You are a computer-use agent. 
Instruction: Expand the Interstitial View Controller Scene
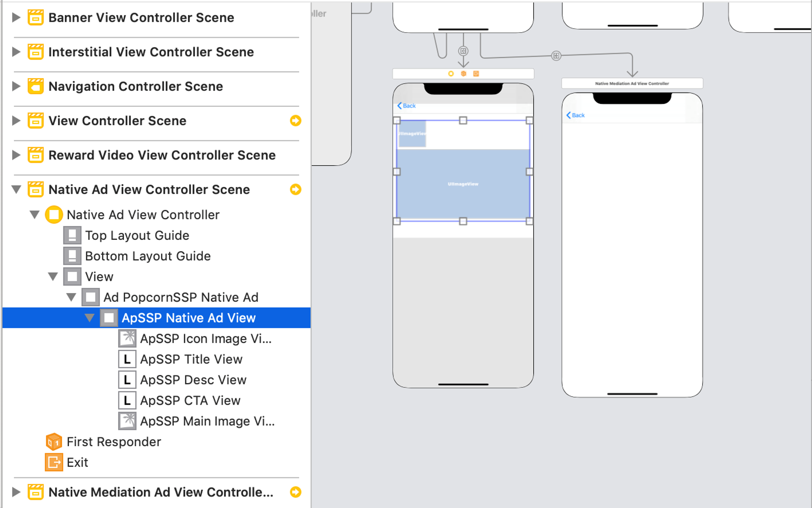point(16,52)
